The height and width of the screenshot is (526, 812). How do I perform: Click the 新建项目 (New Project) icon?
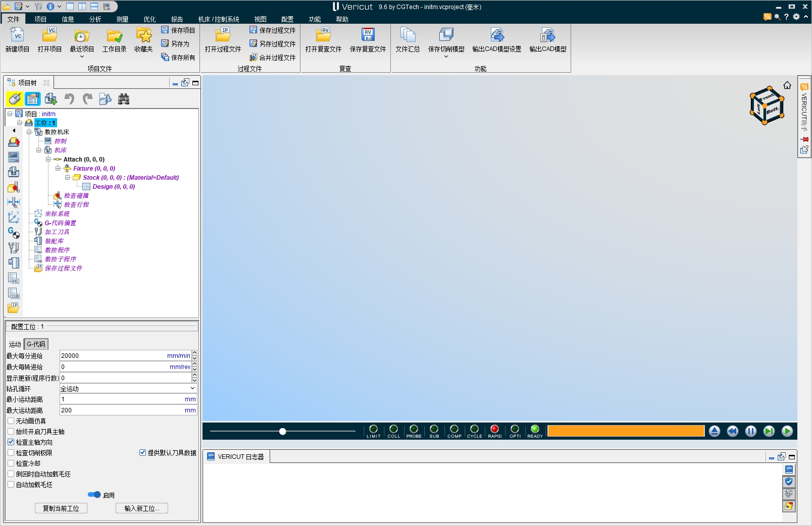click(x=17, y=35)
